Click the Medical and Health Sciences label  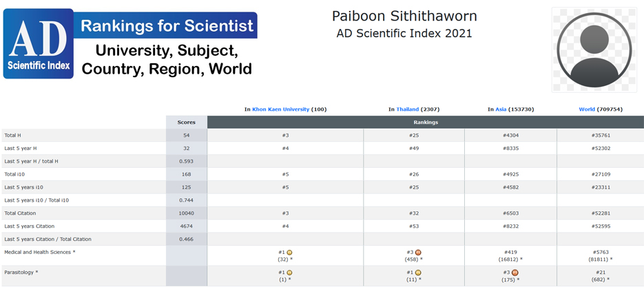pos(39,253)
